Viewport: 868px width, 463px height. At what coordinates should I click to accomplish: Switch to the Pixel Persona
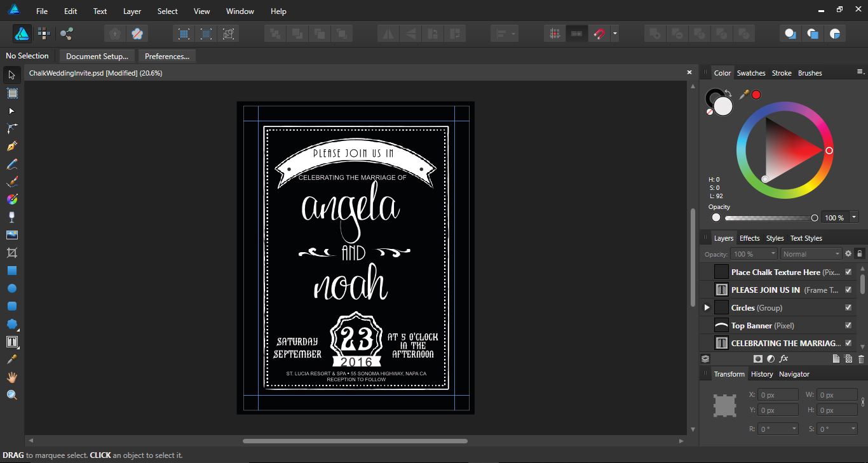click(44, 34)
